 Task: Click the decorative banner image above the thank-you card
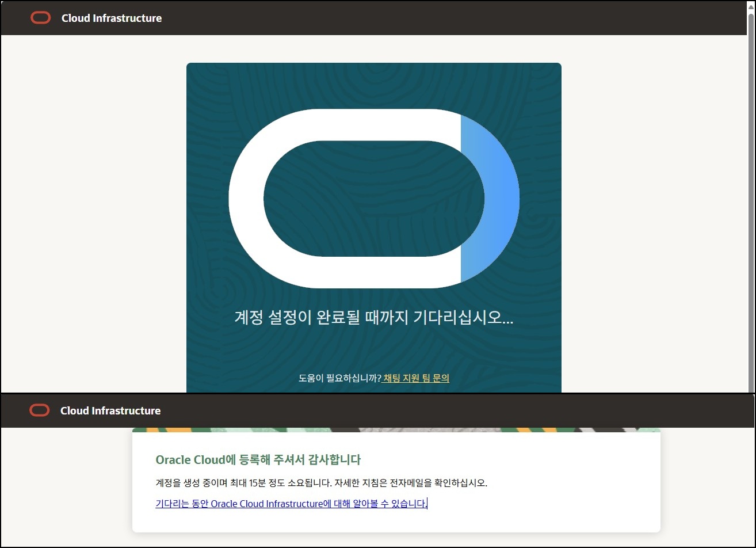396,430
